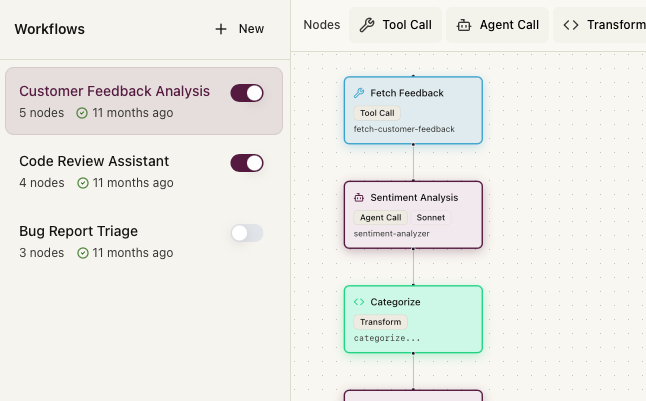Click the green check icon under Code Review Assistant
Image resolution: width=646 pixels, height=401 pixels.
click(x=82, y=183)
